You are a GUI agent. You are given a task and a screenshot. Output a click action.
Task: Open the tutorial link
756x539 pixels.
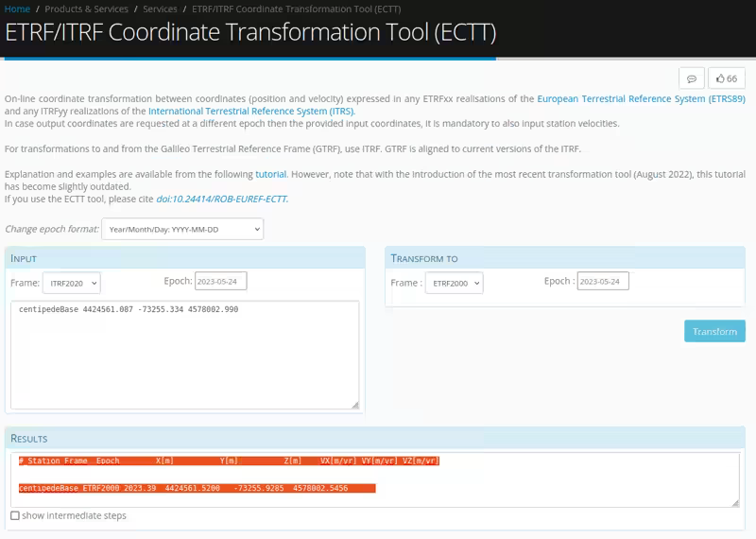coord(271,174)
